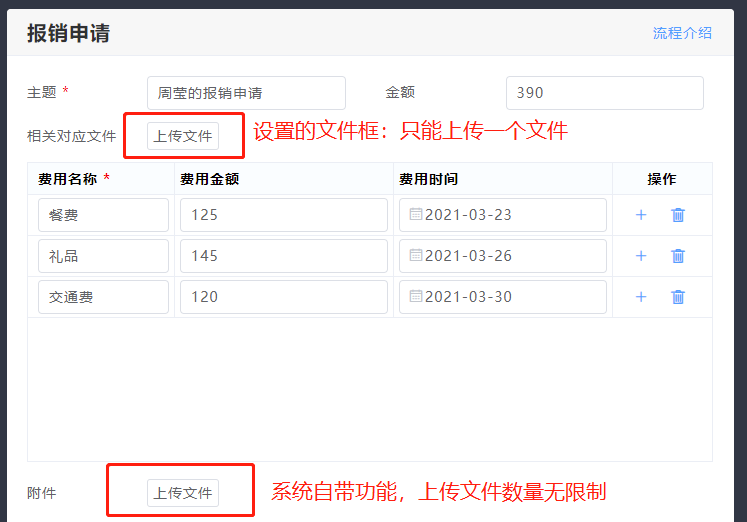Open calendar icon for date 2021-03-23

point(416,215)
